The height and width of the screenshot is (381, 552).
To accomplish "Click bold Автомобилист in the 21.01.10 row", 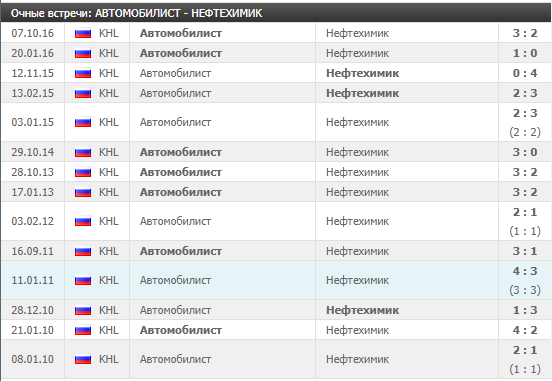I will click(181, 330).
